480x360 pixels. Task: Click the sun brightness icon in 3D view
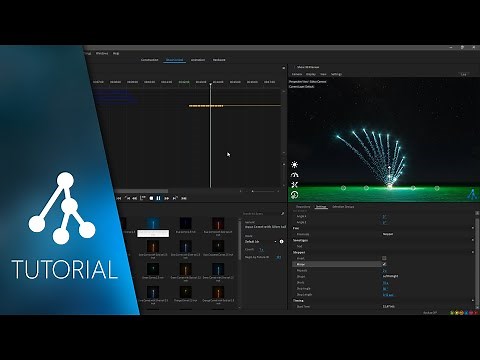click(x=294, y=165)
